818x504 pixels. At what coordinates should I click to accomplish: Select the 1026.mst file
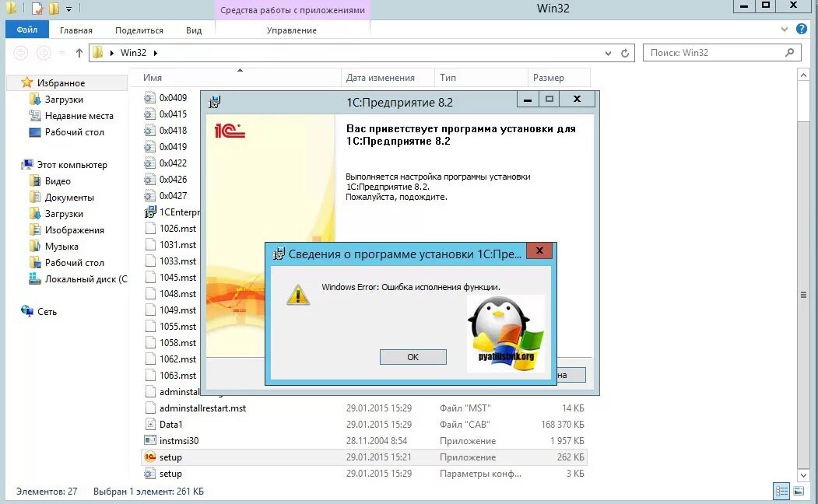coord(178,229)
